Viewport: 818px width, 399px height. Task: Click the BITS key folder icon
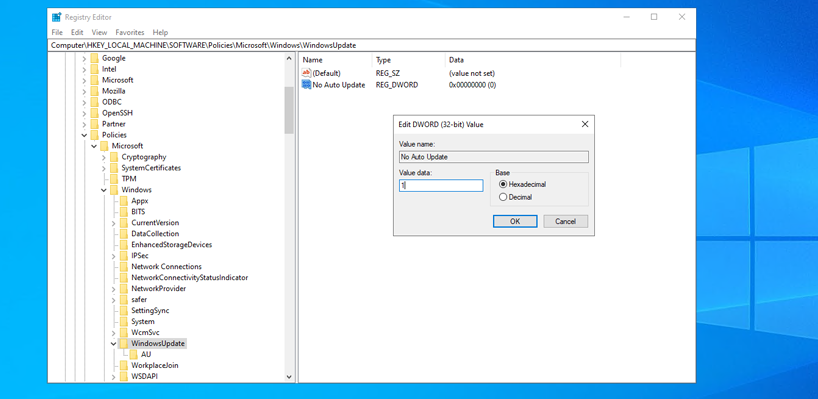tap(124, 212)
